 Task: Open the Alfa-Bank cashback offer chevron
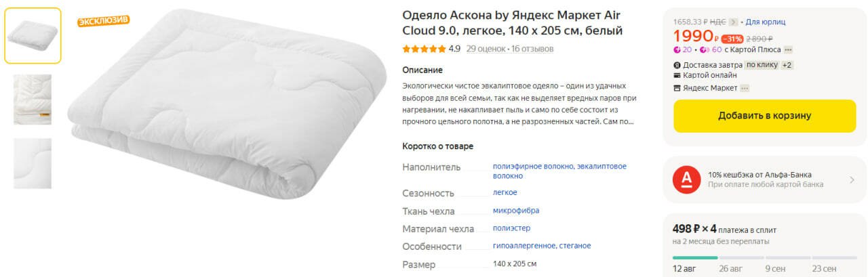(x=852, y=179)
